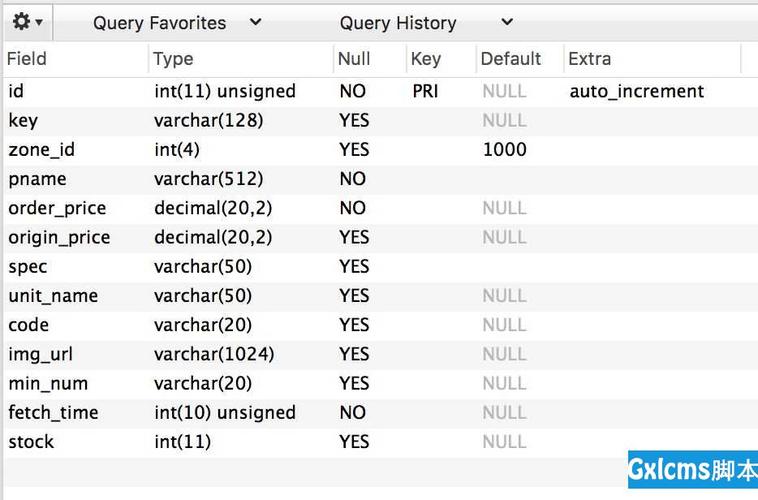Click the PRI key cell
The image size is (758, 500).
pos(425,91)
